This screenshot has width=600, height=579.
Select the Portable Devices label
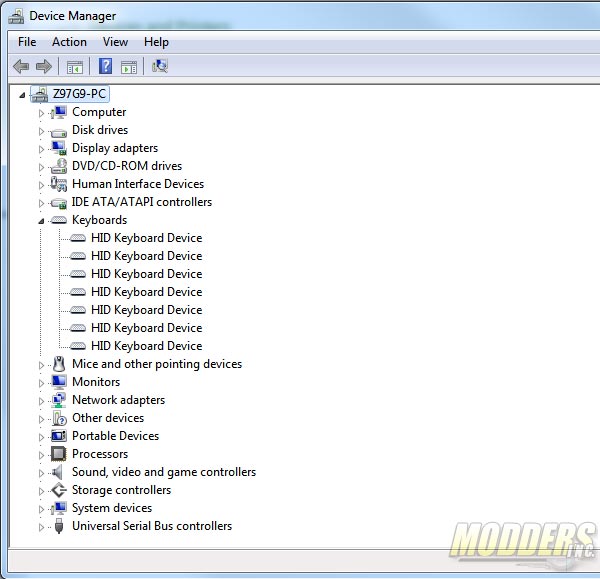click(115, 436)
